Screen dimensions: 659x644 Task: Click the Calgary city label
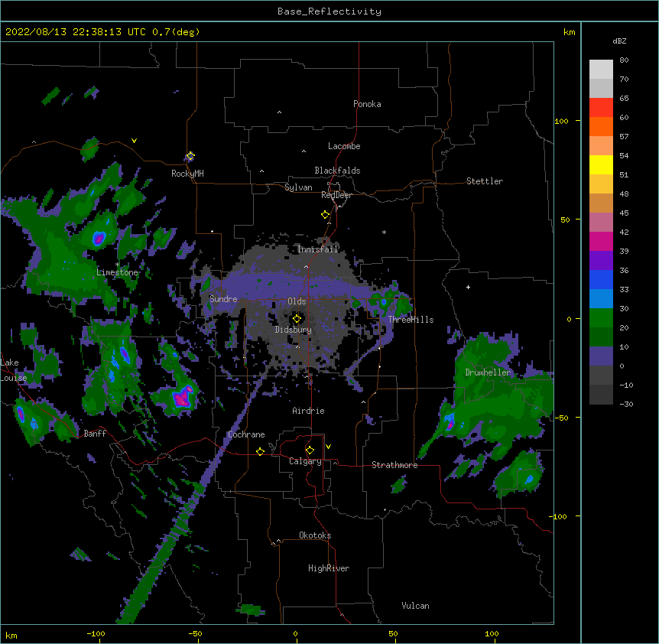pyautogui.click(x=305, y=461)
